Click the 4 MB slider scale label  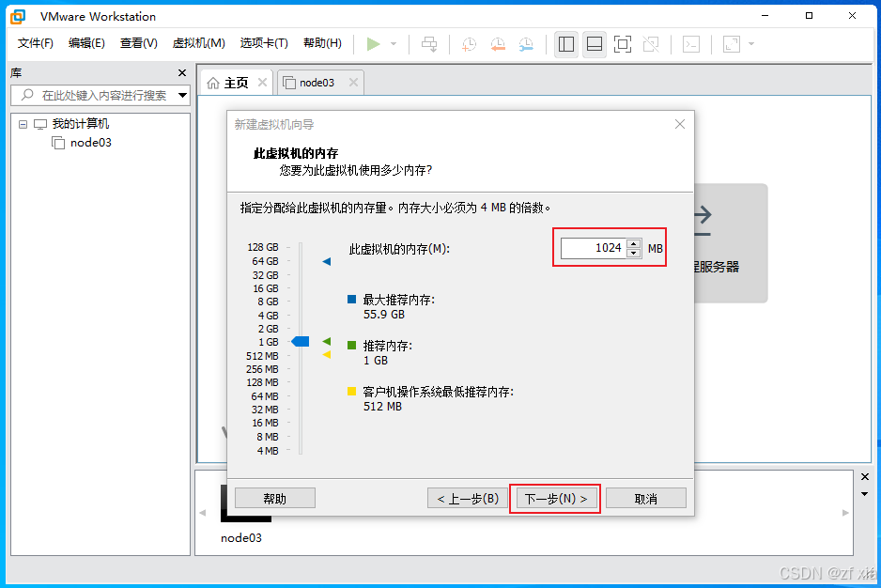(268, 451)
